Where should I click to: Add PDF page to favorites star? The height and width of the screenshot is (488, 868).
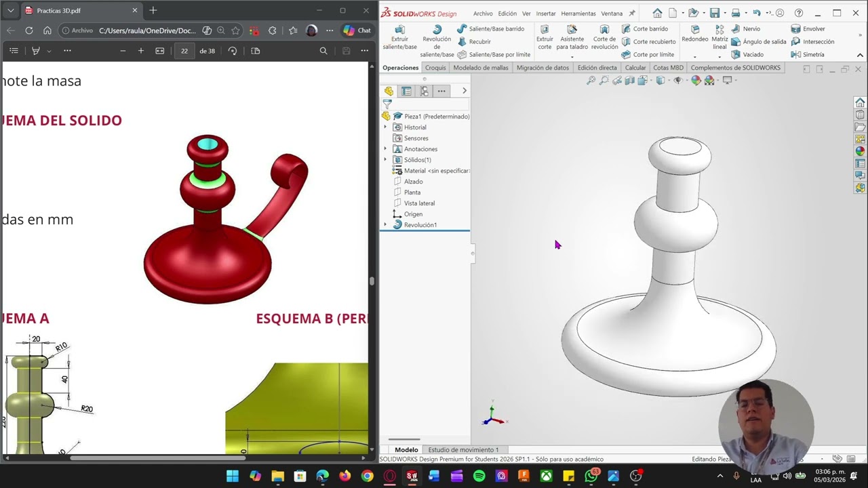pyautogui.click(x=235, y=30)
